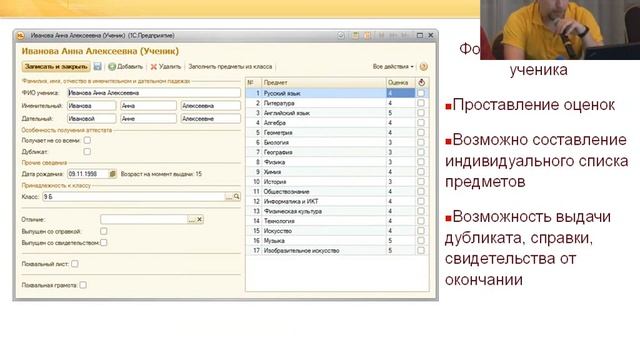The image size is (640, 360).
Task: Select the Физическая культура row
Action: (337, 211)
